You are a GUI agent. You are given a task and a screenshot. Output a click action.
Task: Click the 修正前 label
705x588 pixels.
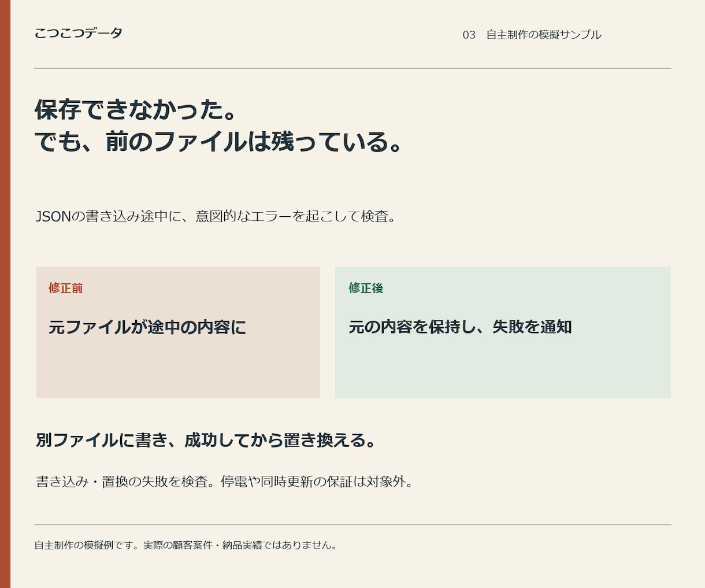(x=66, y=288)
